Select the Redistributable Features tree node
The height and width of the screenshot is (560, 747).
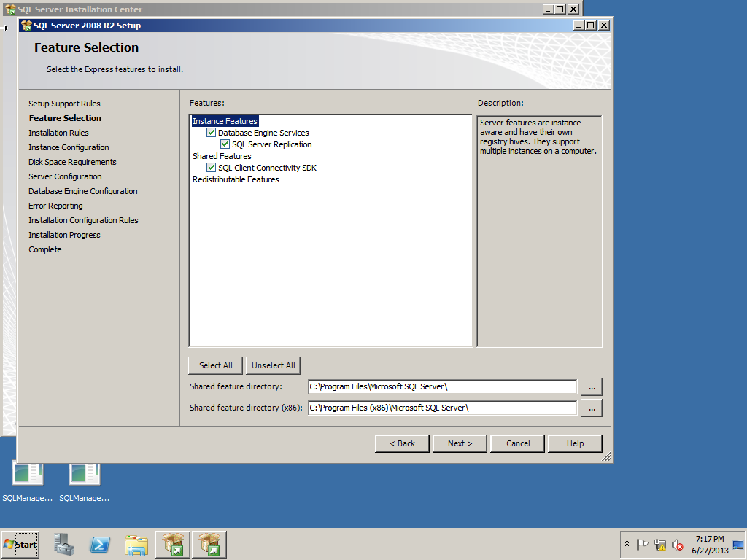[x=236, y=179]
